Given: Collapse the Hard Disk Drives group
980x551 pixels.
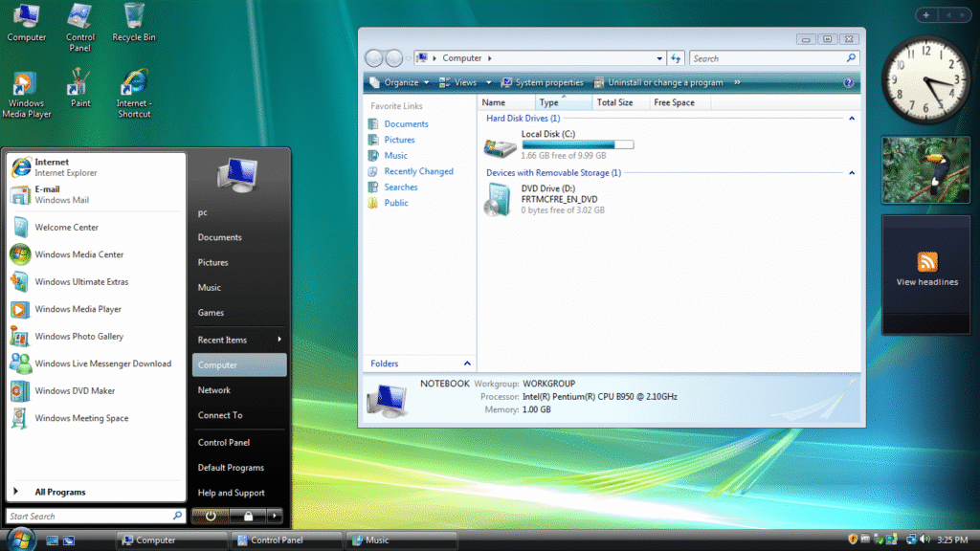Looking at the screenshot, I should 852,119.
